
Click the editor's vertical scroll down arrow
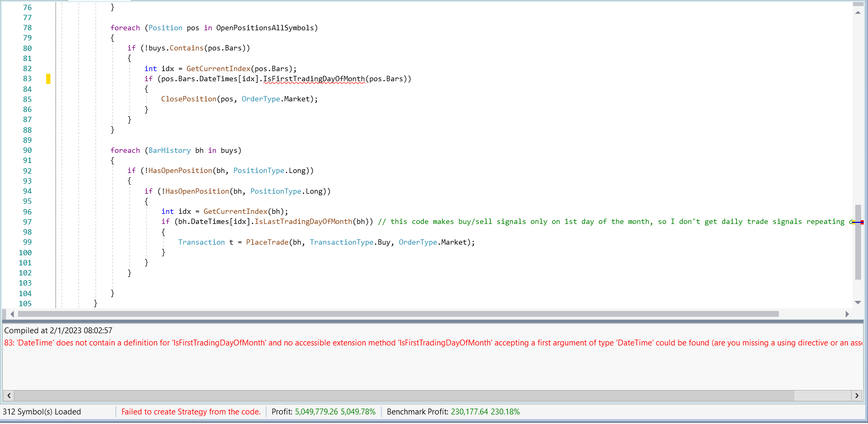858,302
